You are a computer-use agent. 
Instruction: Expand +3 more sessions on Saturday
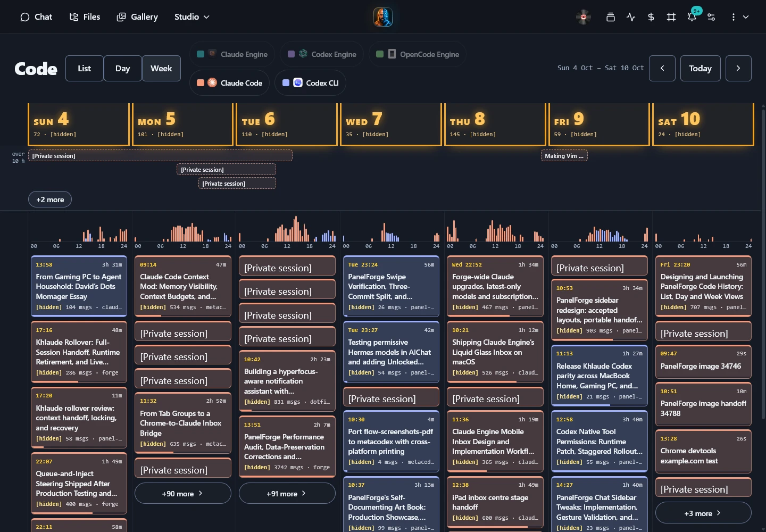point(703,513)
